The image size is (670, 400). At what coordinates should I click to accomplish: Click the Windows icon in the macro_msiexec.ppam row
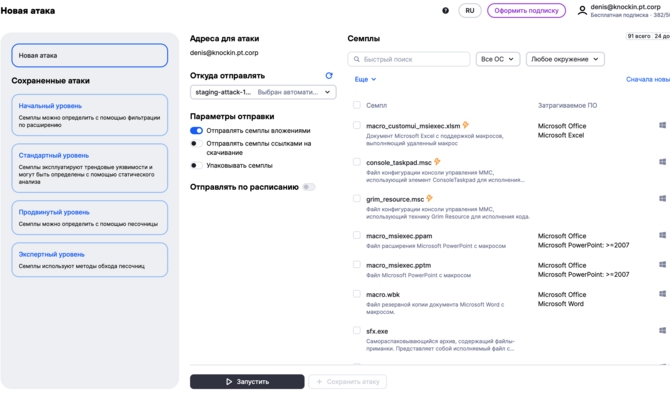(662, 236)
